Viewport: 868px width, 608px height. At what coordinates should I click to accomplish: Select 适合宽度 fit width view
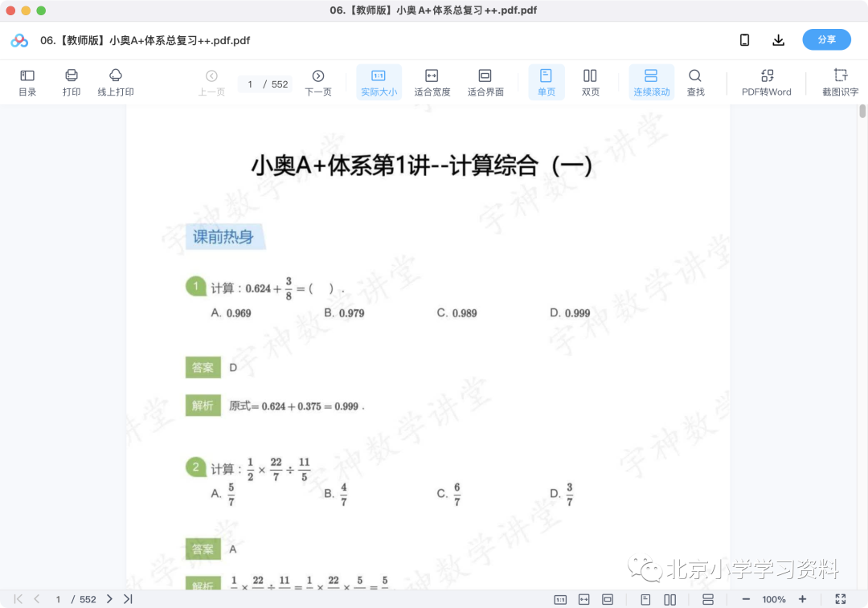click(x=432, y=83)
